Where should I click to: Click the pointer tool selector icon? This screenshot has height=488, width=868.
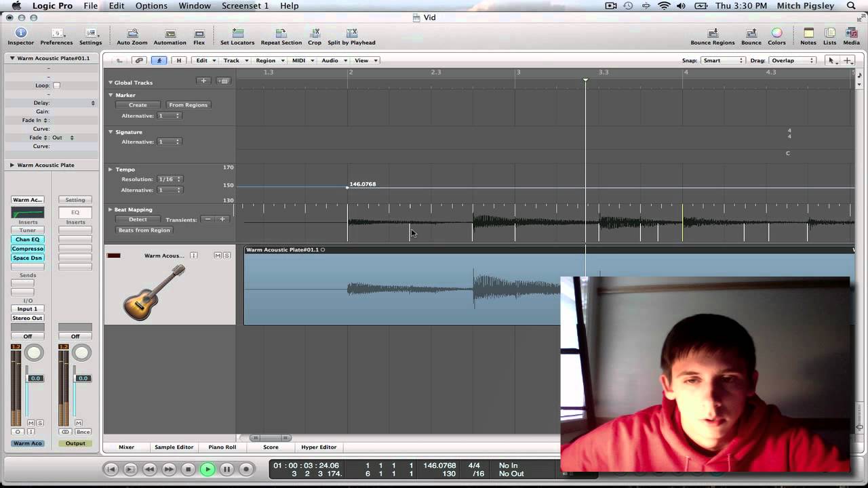[832, 60]
